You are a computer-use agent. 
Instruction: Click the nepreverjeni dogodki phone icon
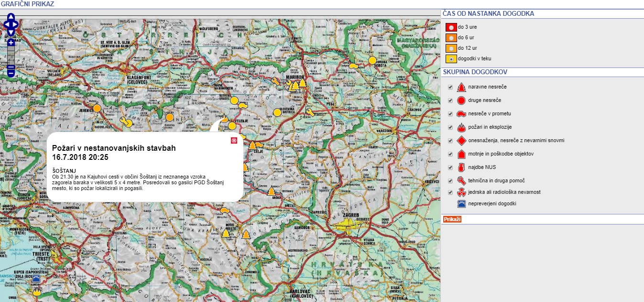coord(461,204)
